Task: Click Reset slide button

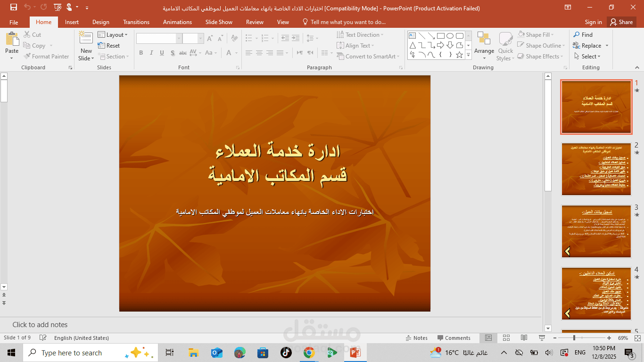Action: 109,46
